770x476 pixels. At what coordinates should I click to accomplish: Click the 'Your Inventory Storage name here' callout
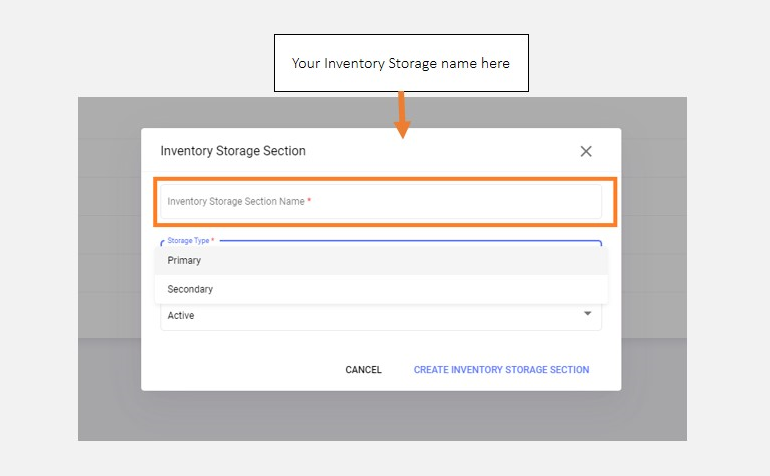coord(401,63)
